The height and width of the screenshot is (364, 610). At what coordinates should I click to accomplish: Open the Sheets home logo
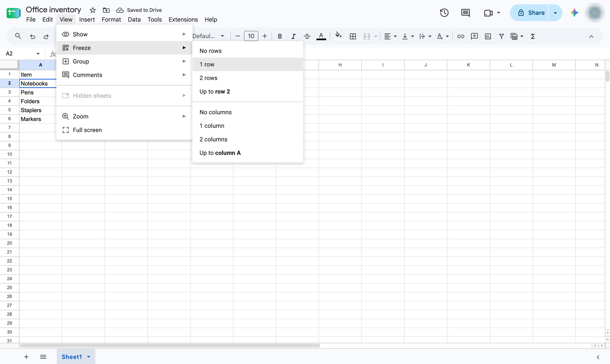click(x=13, y=13)
